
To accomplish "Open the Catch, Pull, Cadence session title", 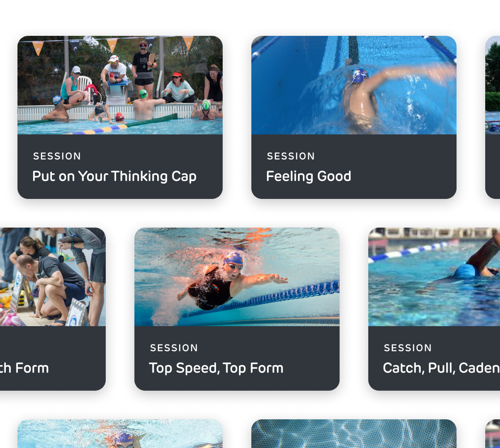I will coord(441,368).
